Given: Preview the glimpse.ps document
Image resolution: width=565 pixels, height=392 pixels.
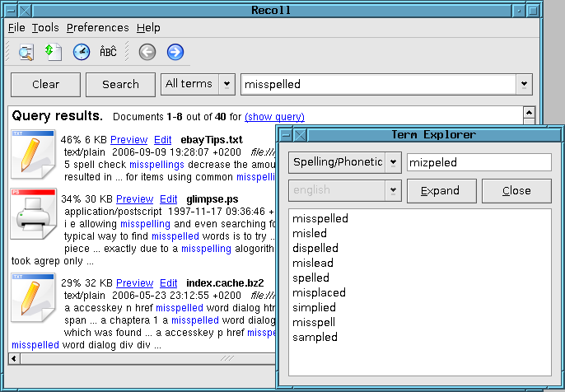Looking at the screenshot, I should coord(134,198).
